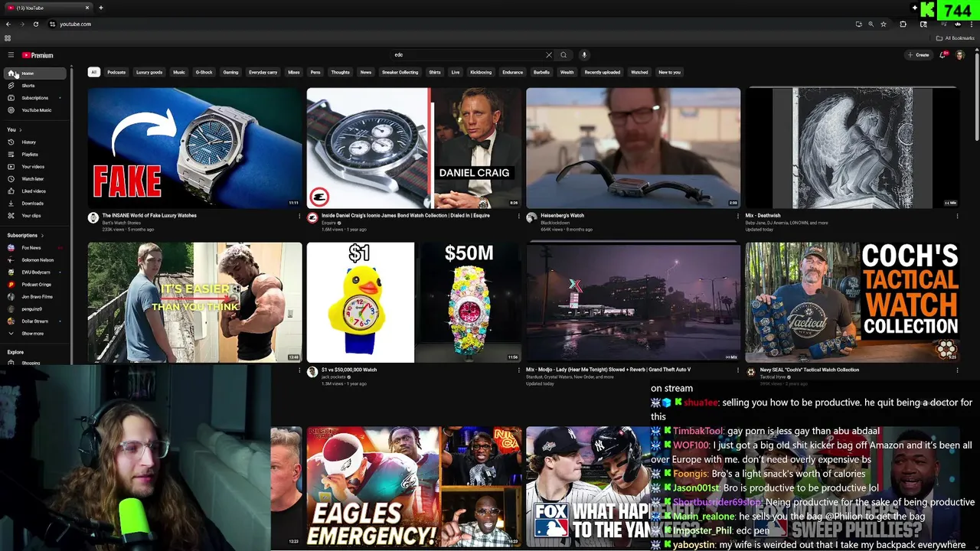
Task: Play the Heisenberg's Watch thumbnail
Action: [x=633, y=148]
